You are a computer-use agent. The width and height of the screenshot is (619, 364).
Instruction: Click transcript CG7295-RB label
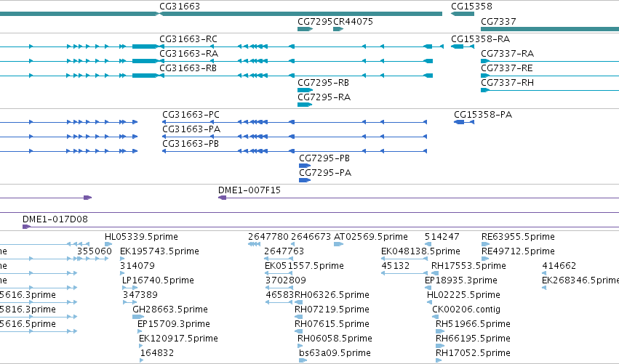[323, 83]
